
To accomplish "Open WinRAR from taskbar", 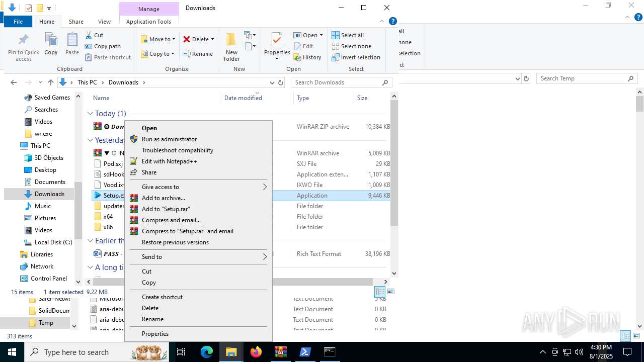I will point(281,352).
